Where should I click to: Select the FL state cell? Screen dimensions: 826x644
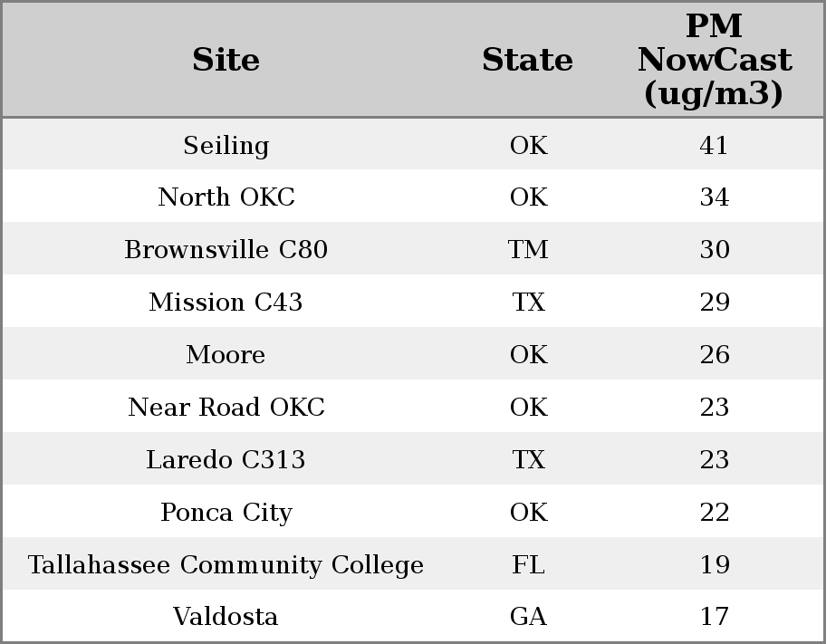pos(528,565)
